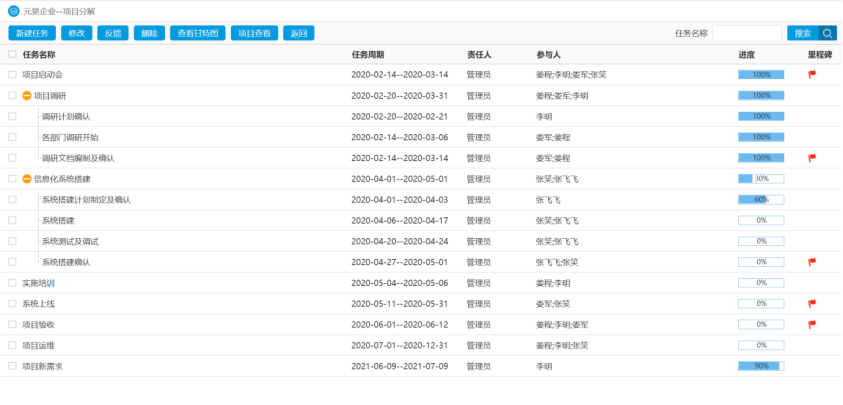Check the box for 项目启动会
Viewport: 843px width, 405px height.
click(x=12, y=75)
